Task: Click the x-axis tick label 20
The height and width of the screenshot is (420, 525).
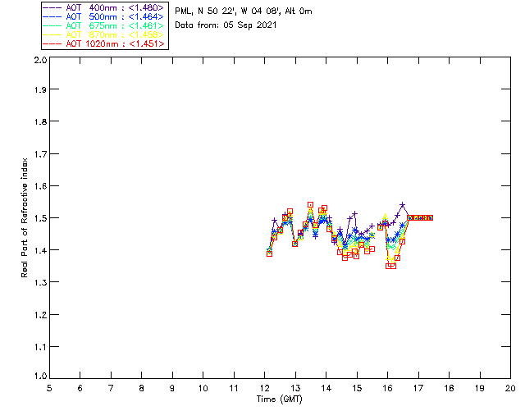Action: (509, 388)
